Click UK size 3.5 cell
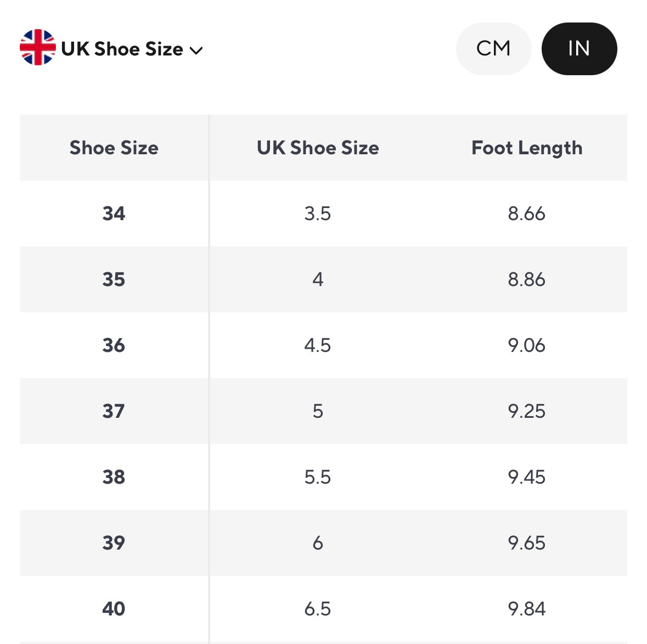Image resolution: width=647 pixels, height=644 pixels. [x=318, y=213]
